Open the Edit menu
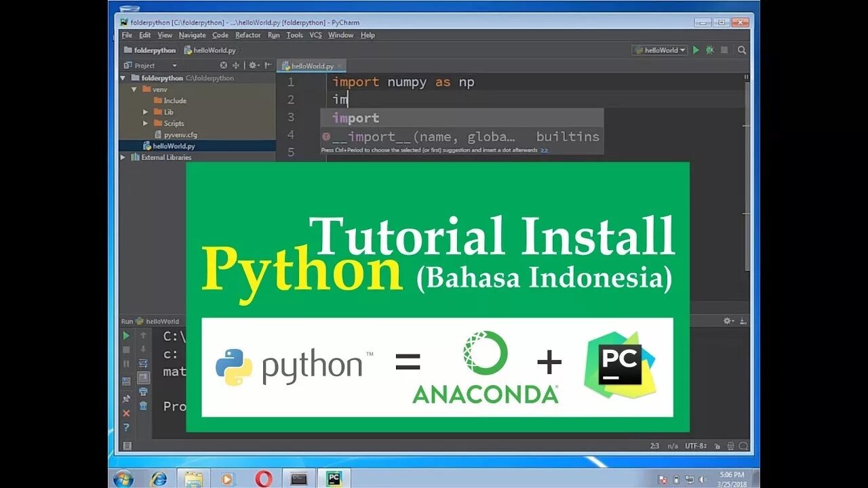This screenshot has width=868, height=488. (145, 35)
